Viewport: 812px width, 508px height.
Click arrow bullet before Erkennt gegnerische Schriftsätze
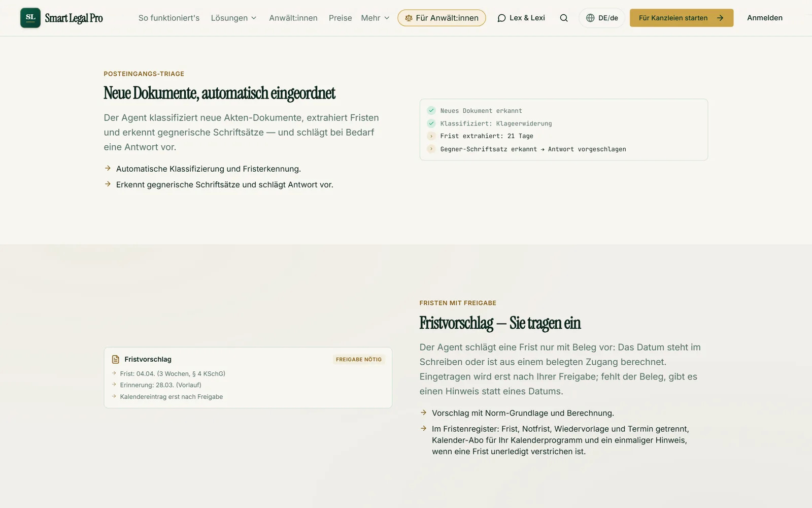(x=108, y=184)
